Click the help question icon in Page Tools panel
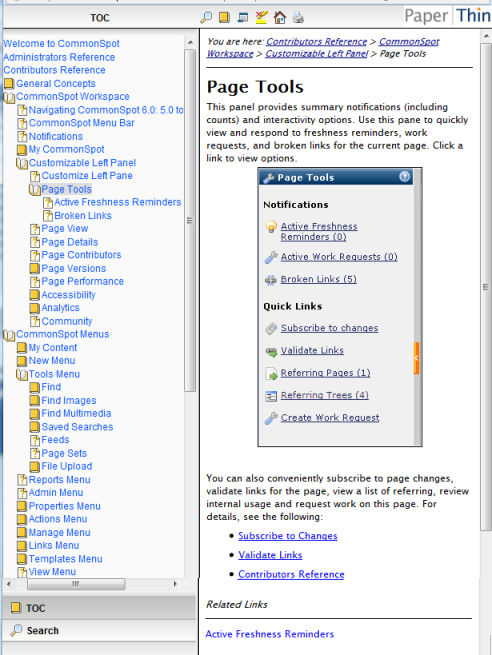The height and width of the screenshot is (655, 492). [x=404, y=177]
